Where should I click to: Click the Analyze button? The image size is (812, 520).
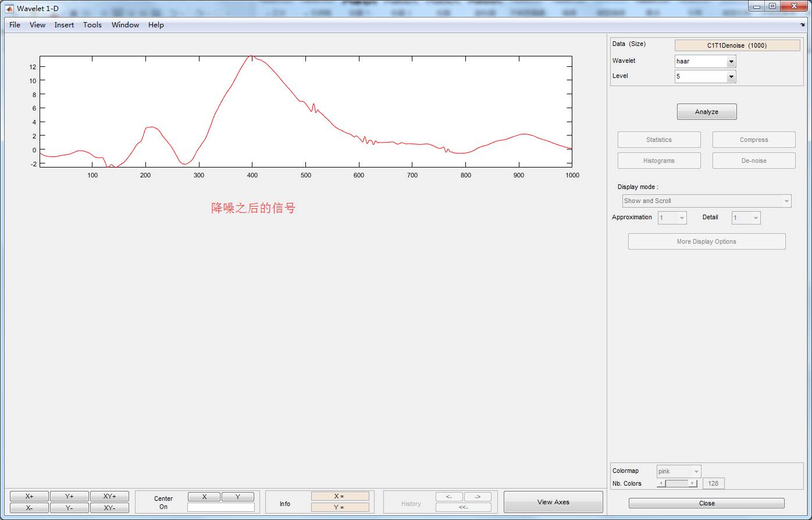[707, 112]
